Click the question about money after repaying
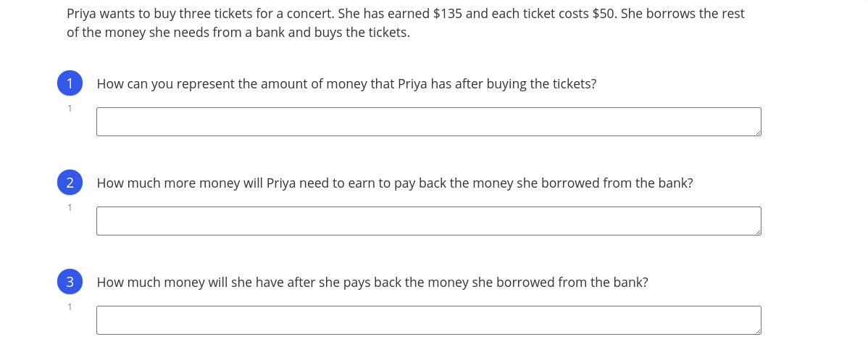This screenshot has width=868, height=363. tap(372, 282)
